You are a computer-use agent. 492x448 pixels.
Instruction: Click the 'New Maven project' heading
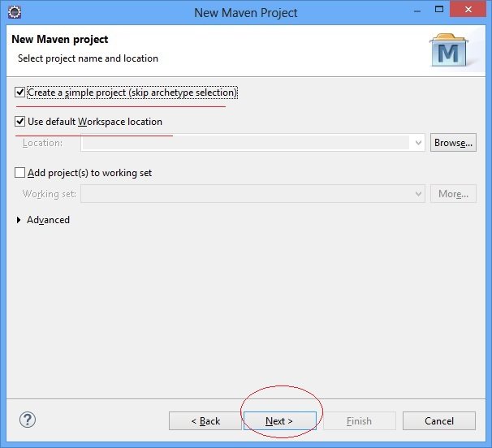[59, 39]
